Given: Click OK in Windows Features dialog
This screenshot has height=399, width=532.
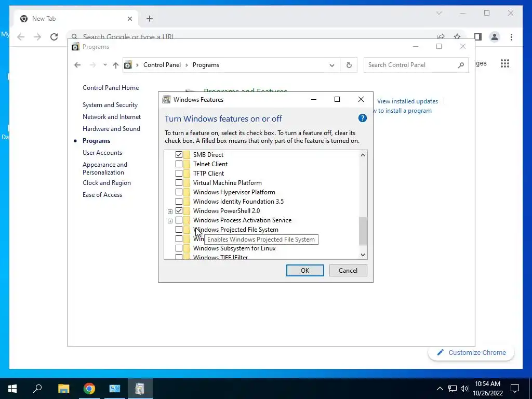Looking at the screenshot, I should tap(304, 270).
